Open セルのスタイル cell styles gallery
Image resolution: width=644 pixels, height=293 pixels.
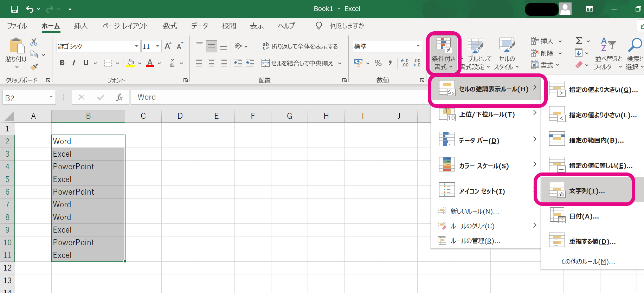click(507, 53)
